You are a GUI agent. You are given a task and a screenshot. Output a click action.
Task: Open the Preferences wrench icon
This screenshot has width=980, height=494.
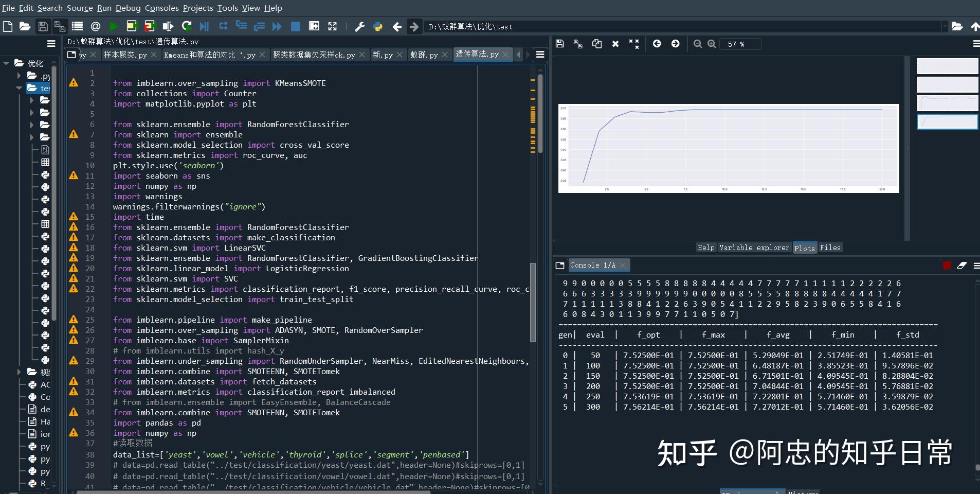click(x=360, y=26)
